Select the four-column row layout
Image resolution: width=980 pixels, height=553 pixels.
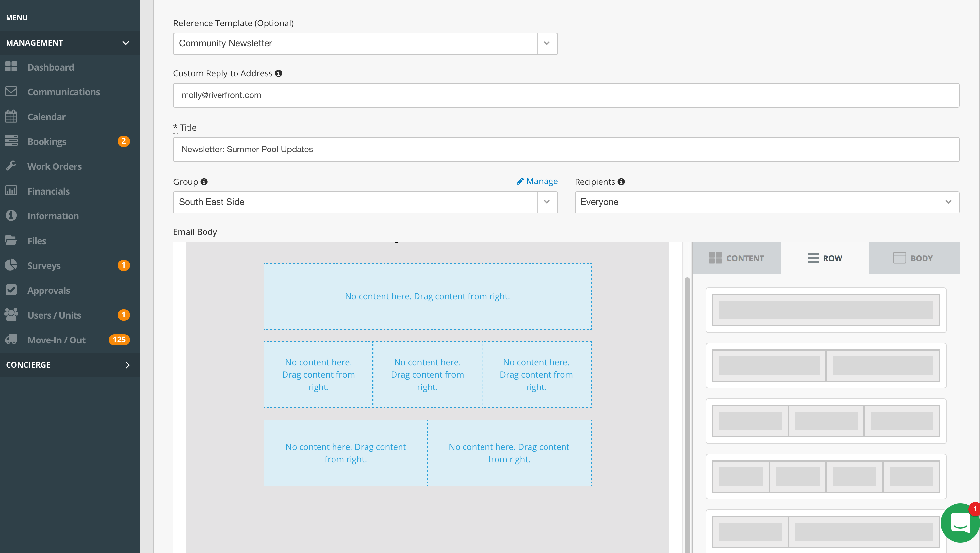[826, 476]
